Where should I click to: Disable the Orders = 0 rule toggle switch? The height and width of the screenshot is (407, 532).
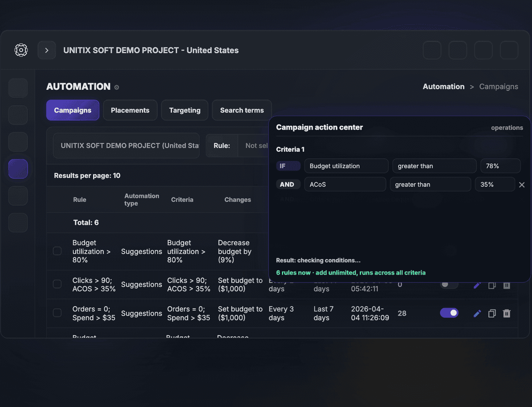(449, 313)
